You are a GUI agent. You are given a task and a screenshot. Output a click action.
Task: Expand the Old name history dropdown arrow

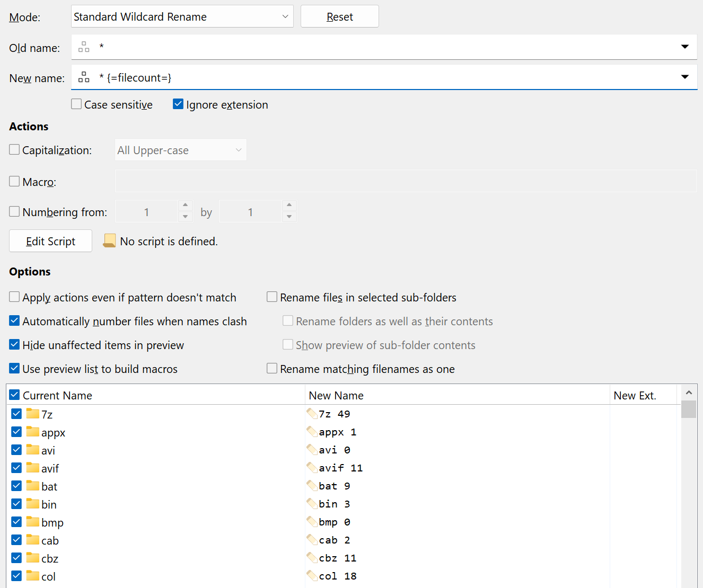[x=684, y=47]
